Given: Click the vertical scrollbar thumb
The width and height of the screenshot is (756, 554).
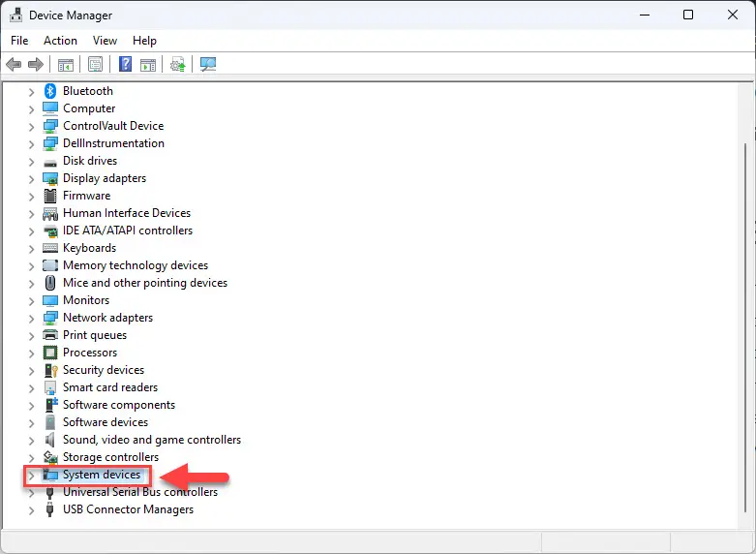Looking at the screenshot, I should (x=746, y=328).
